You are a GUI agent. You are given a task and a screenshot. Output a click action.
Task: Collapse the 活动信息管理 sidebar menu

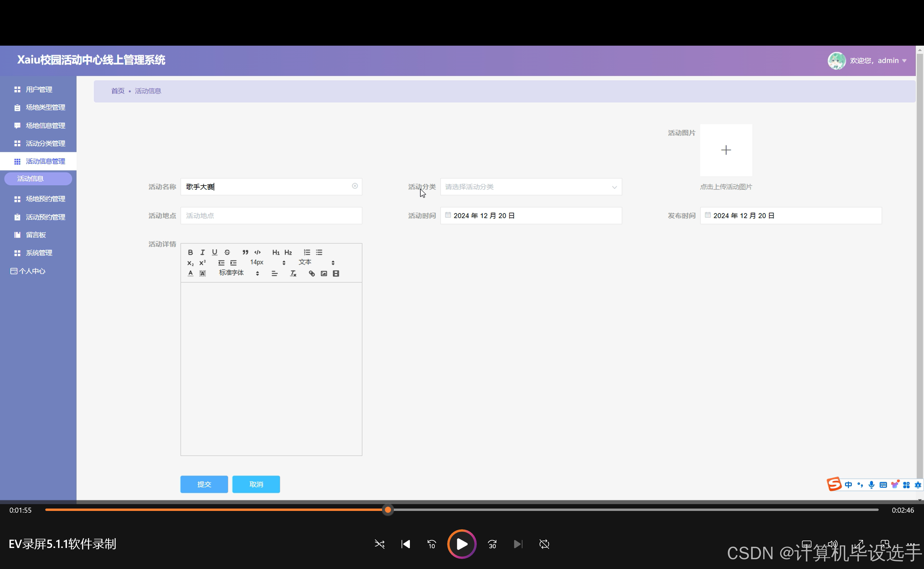click(38, 161)
